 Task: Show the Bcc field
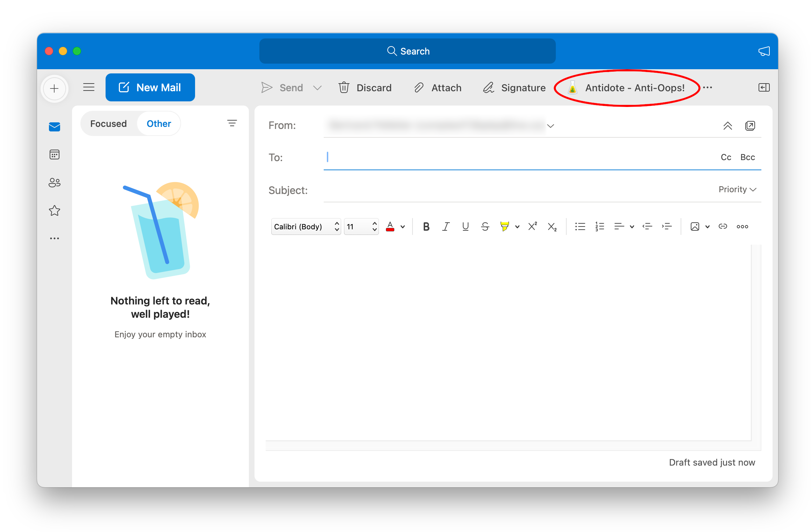(x=747, y=157)
